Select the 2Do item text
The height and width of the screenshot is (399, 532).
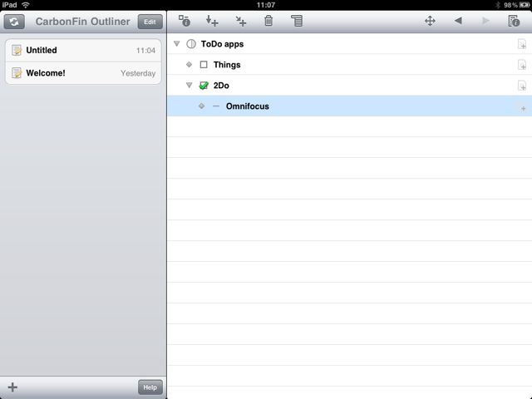click(221, 86)
